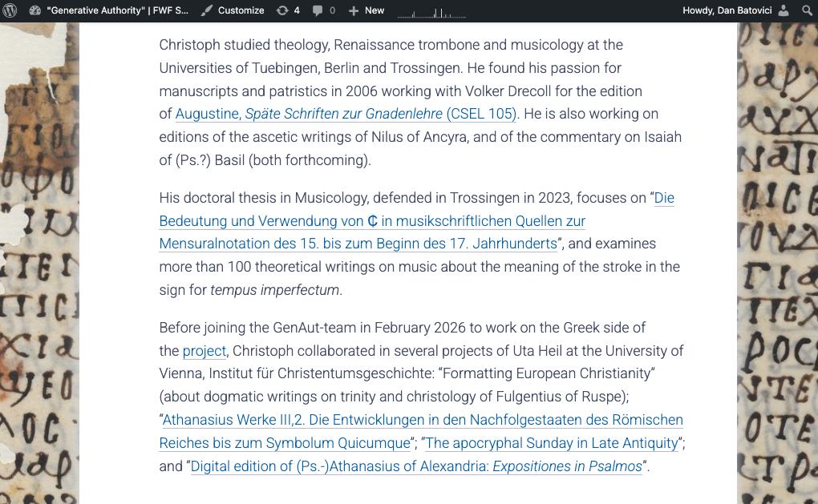818x504 pixels.
Task: Click the user avatar icon
Action: click(x=784, y=10)
